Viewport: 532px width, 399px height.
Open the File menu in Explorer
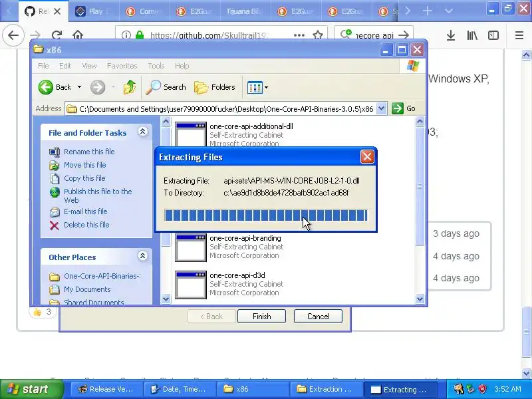click(43, 66)
